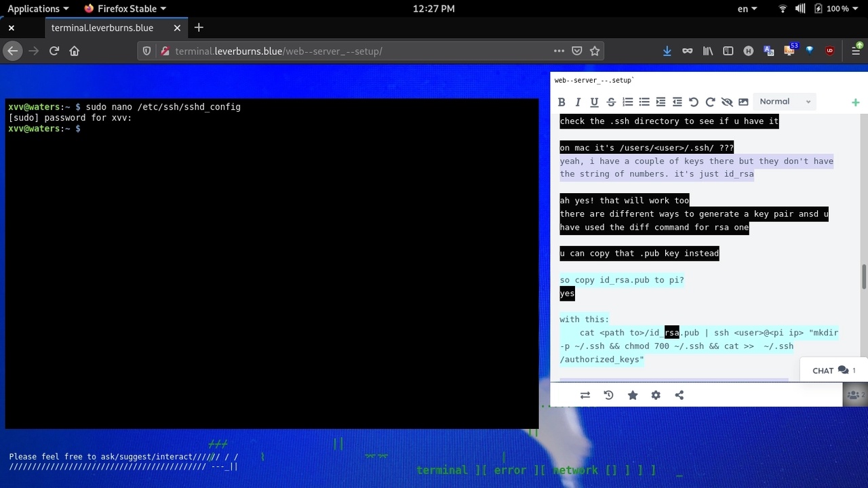This screenshot has height=488, width=868.
Task: Show the connected users list
Action: [x=854, y=394]
